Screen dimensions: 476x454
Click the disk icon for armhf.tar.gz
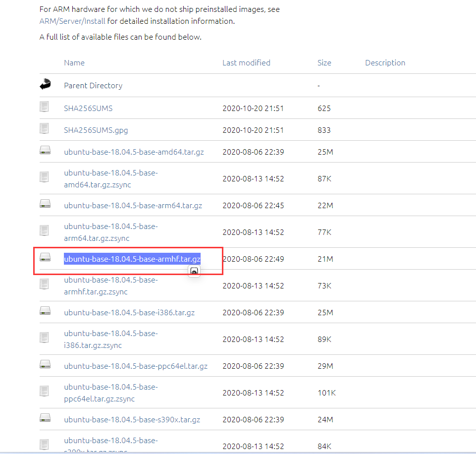[x=45, y=257]
